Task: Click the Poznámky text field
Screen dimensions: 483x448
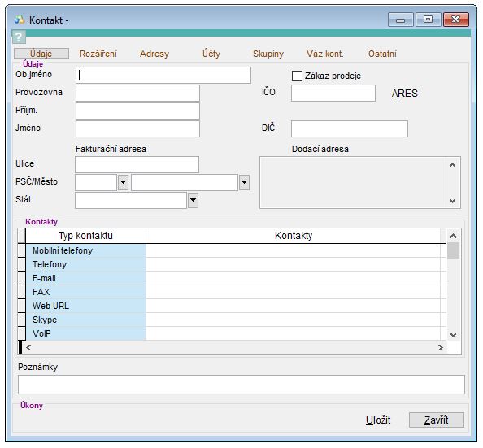Action: (x=241, y=385)
